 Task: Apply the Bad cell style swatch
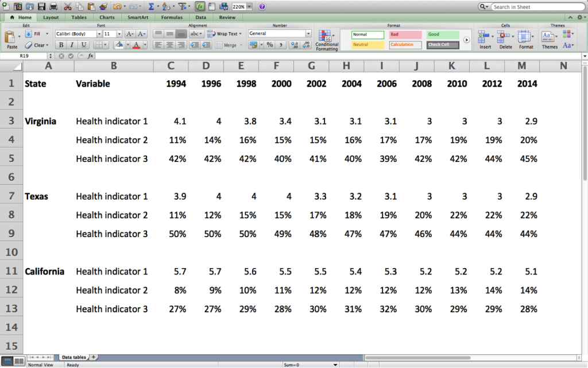[x=405, y=34]
